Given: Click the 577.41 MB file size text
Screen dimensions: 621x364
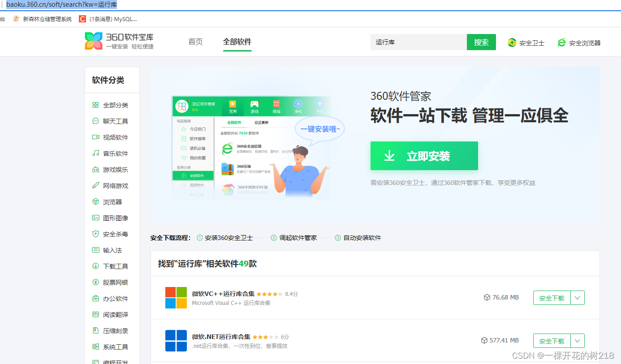Looking at the screenshot, I should coord(504,340).
